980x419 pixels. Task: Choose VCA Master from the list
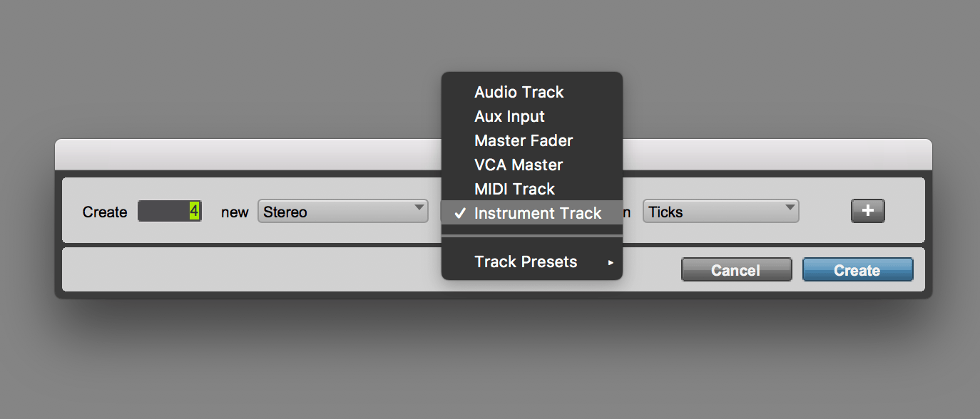[x=532, y=165]
